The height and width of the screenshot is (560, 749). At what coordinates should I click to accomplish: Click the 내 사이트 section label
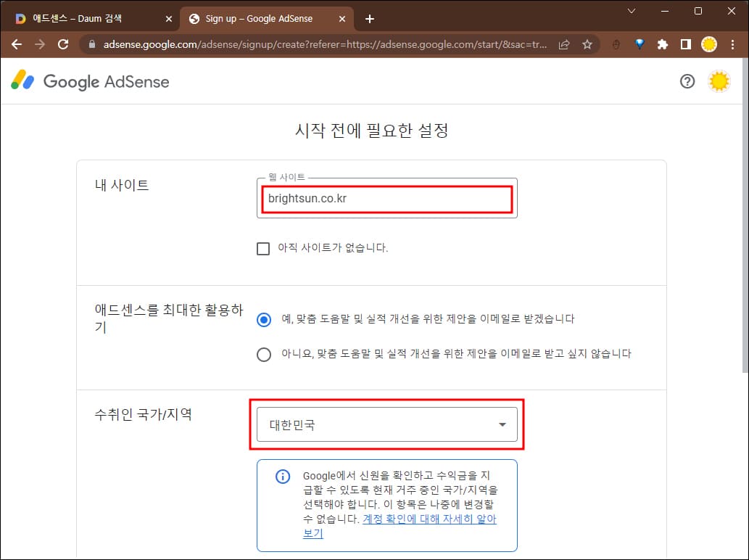click(x=122, y=185)
